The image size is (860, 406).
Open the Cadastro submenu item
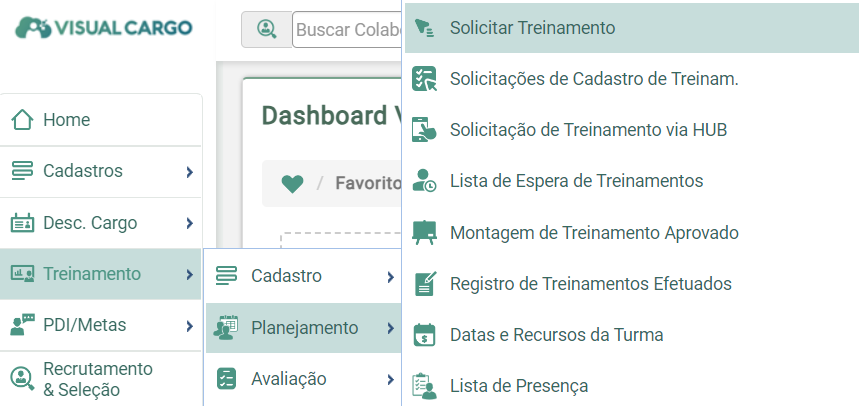coord(303,276)
